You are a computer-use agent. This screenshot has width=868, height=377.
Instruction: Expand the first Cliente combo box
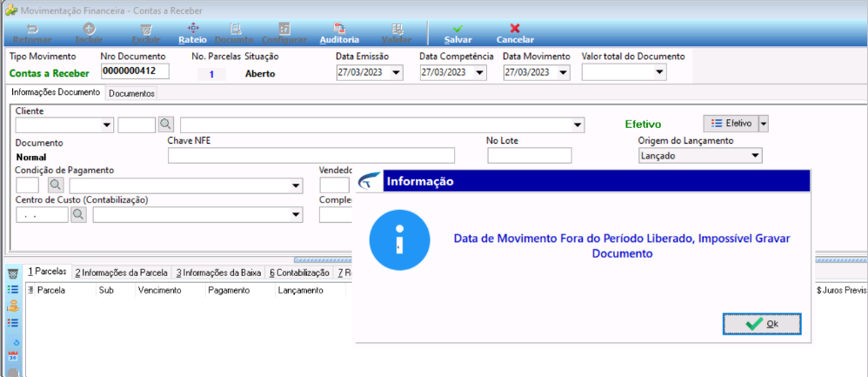tap(107, 125)
